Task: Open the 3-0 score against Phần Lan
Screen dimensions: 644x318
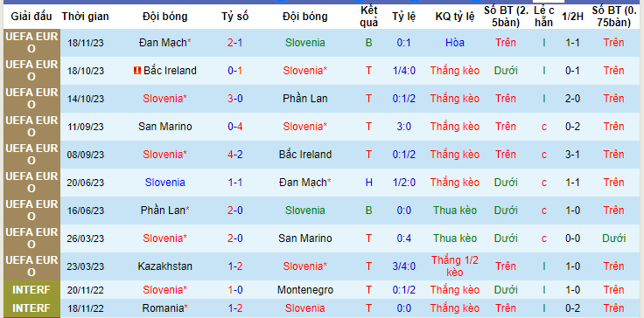Action: pyautogui.click(x=234, y=99)
